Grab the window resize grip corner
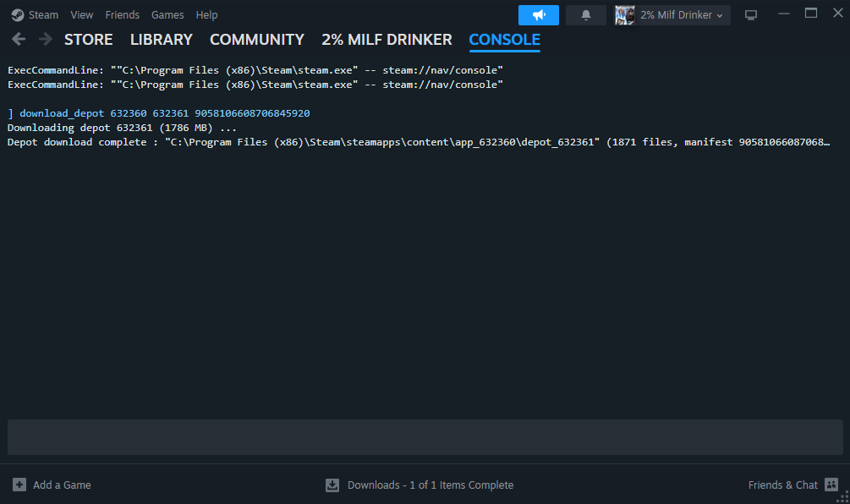Viewport: 850px width, 504px height. coord(843,497)
